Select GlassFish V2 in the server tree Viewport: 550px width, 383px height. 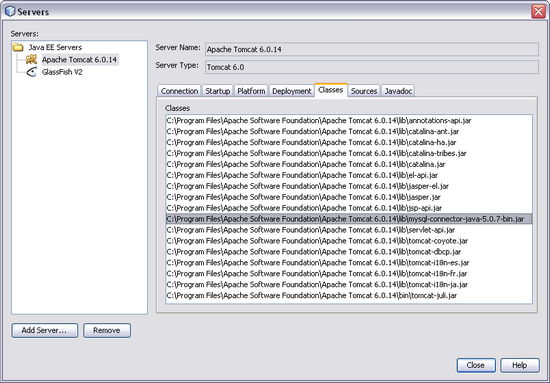point(62,72)
